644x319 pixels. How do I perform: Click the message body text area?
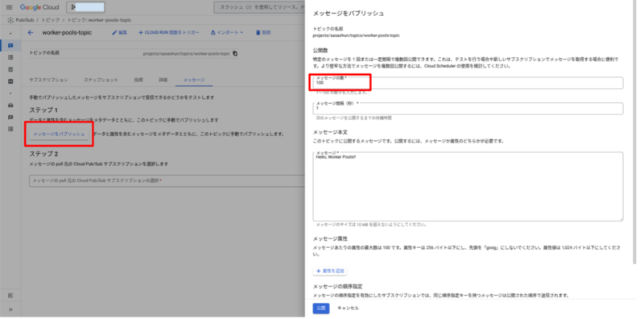(468, 187)
